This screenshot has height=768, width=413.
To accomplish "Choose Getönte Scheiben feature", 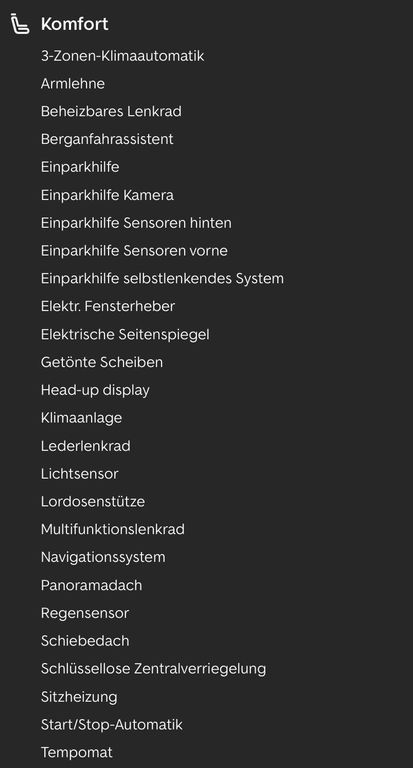I will click(x=102, y=362).
